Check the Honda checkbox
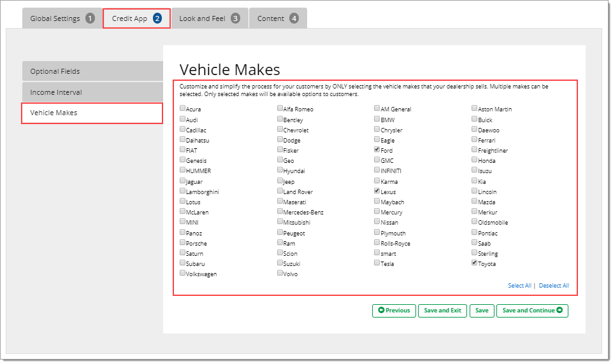This screenshot has height=364, width=613. tap(474, 159)
